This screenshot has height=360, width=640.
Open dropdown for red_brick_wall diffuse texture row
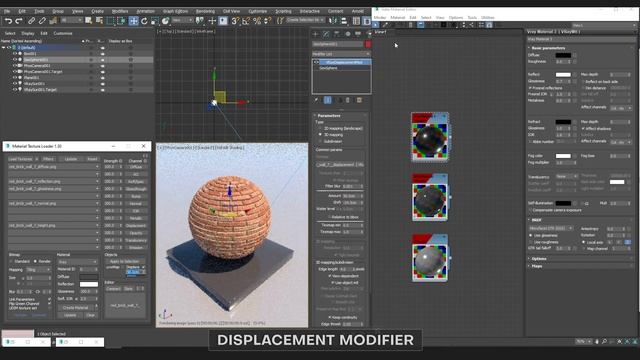click(97, 167)
